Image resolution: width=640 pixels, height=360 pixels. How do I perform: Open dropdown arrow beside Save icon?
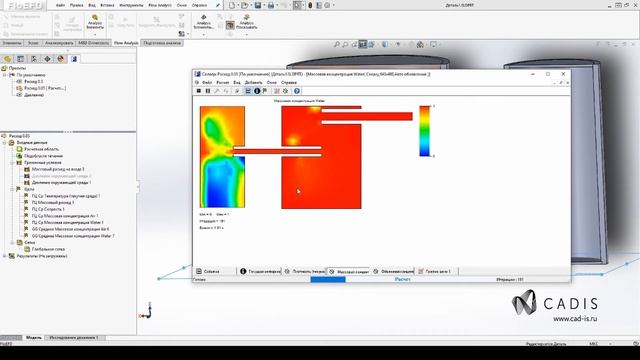tap(264, 5)
